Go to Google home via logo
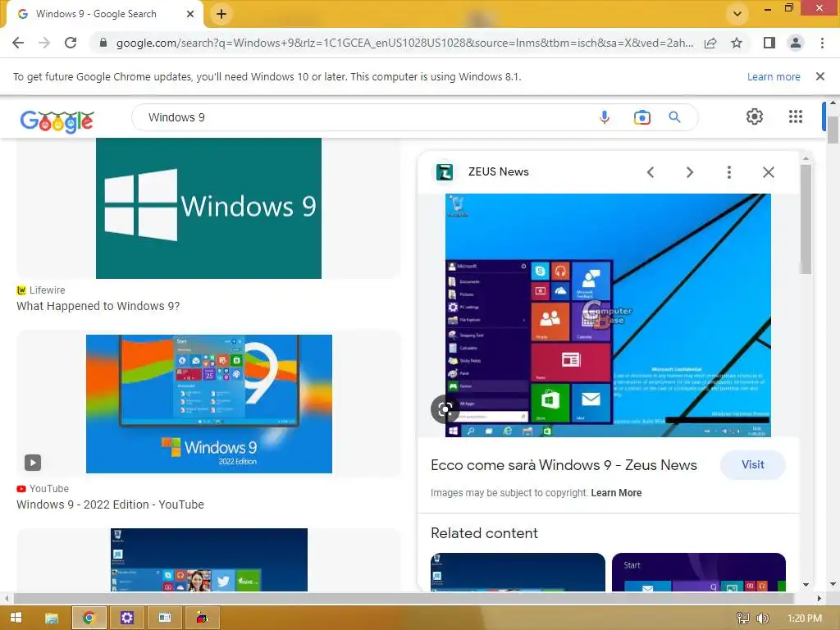Viewport: 840px width, 630px height. click(x=57, y=121)
